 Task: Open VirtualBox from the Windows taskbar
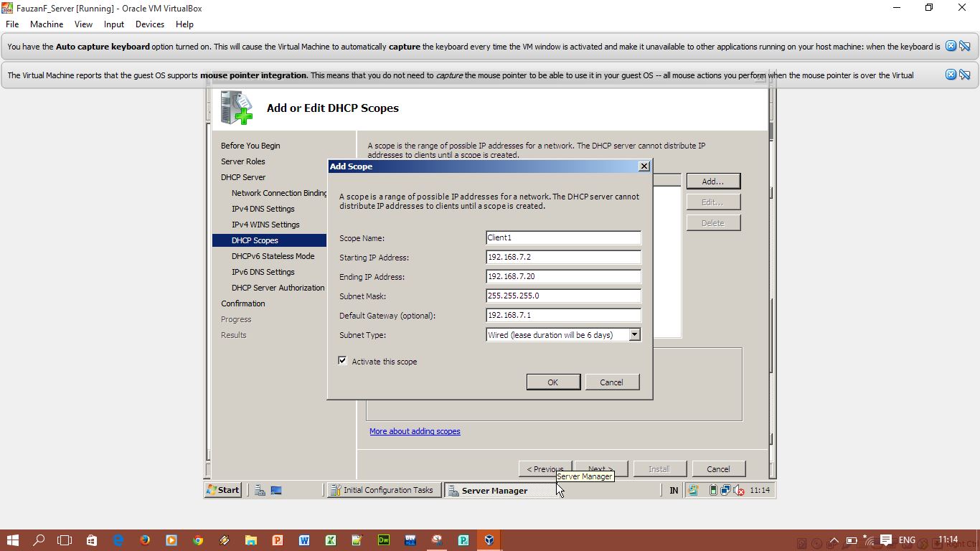489,540
